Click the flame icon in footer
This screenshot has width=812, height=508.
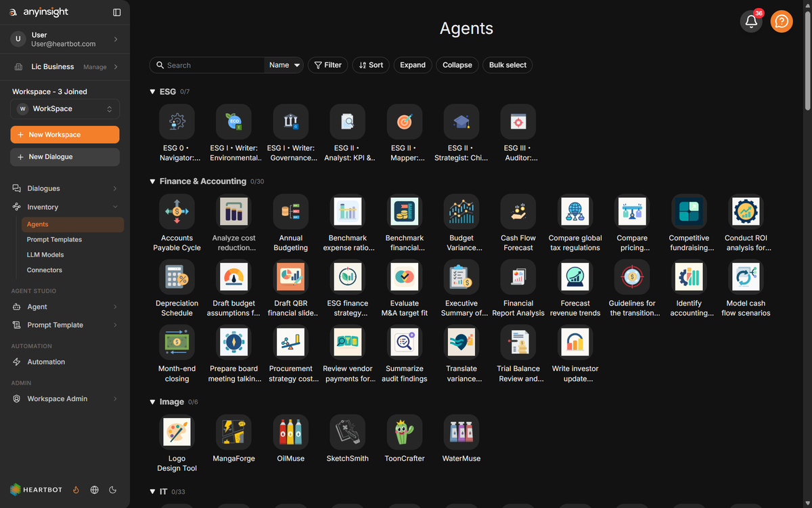(x=76, y=490)
